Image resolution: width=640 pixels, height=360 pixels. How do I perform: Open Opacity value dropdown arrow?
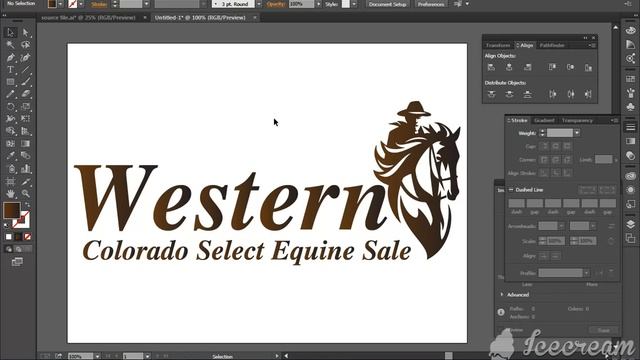point(318,4)
